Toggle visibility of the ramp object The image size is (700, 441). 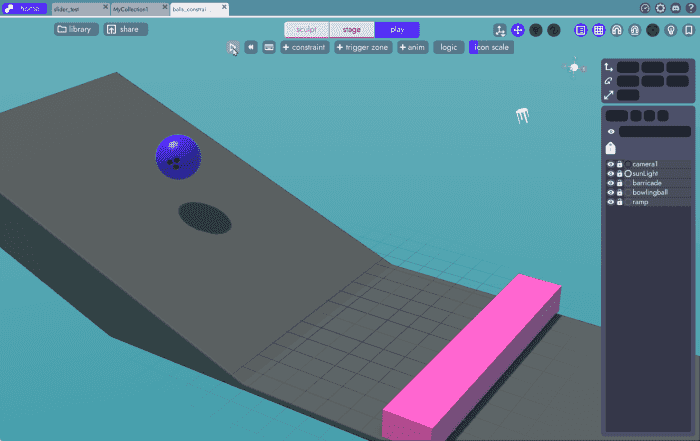pos(611,202)
